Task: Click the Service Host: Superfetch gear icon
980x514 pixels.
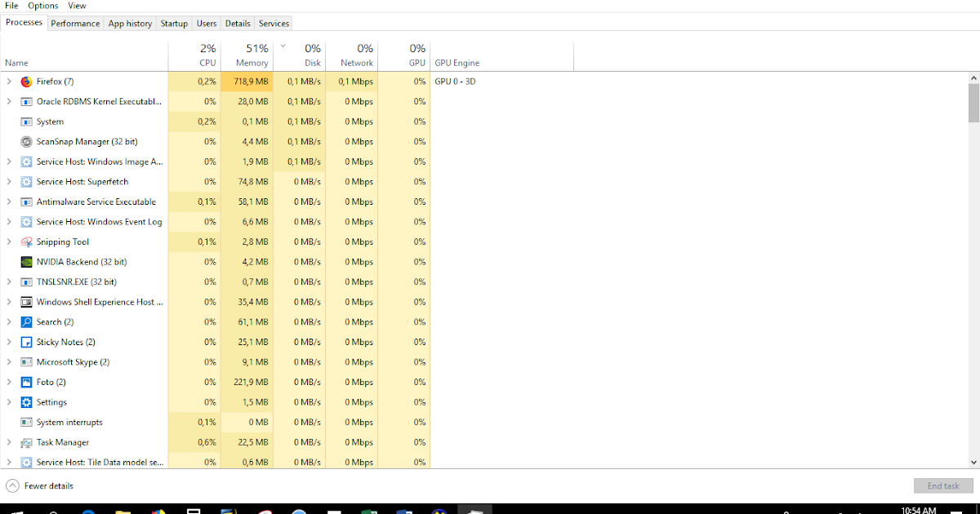Action: pos(26,182)
